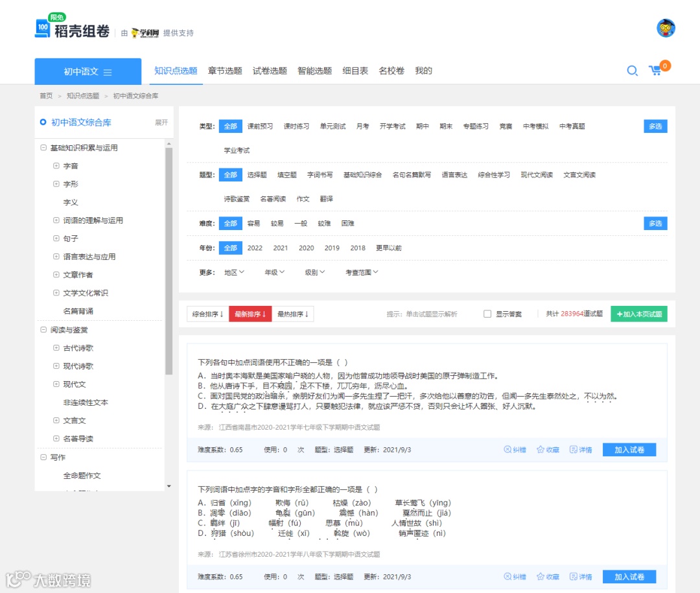700x593 pixels.
Task: Switch to 试卷选题 tab
Action: tap(270, 71)
